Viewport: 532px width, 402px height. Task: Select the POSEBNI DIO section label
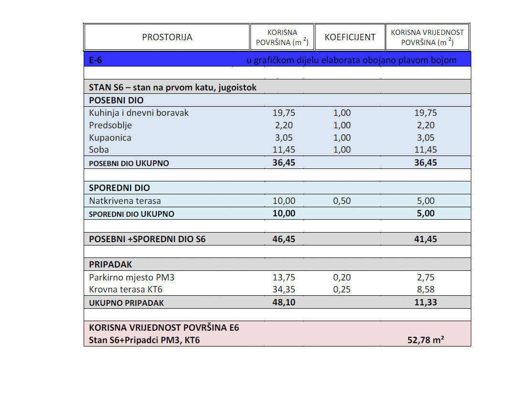tap(116, 100)
